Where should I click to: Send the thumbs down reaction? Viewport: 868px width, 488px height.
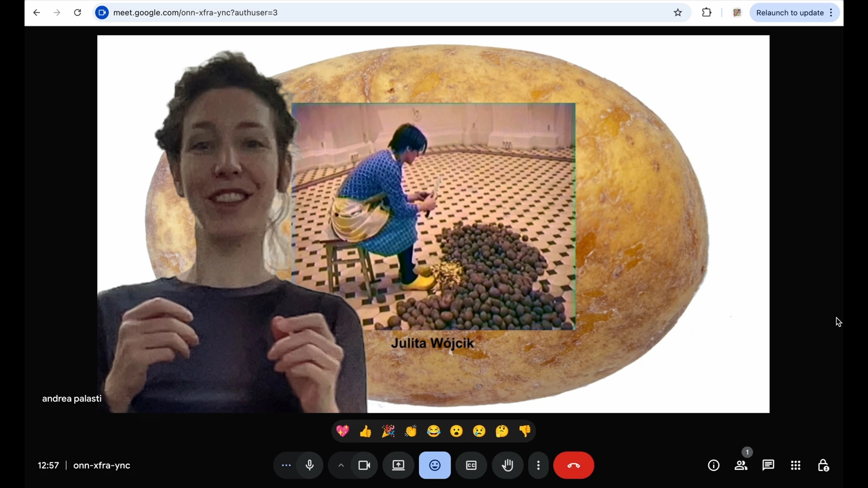pyautogui.click(x=525, y=431)
